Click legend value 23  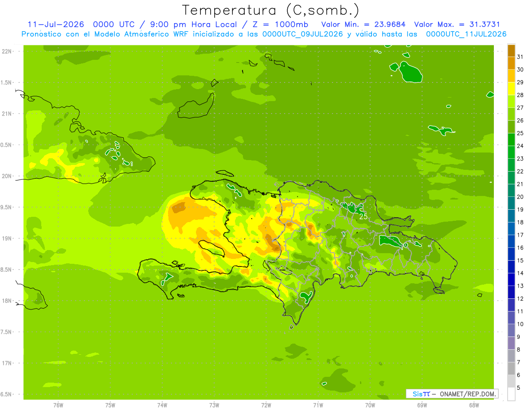(x=520, y=159)
